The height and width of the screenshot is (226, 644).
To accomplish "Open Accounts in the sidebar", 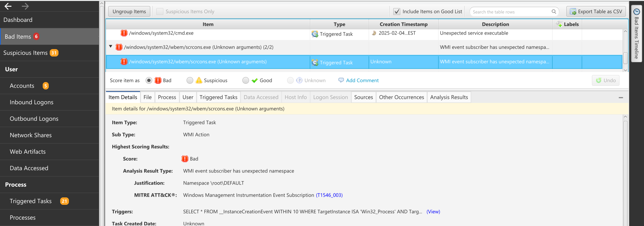I will (49, 86).
